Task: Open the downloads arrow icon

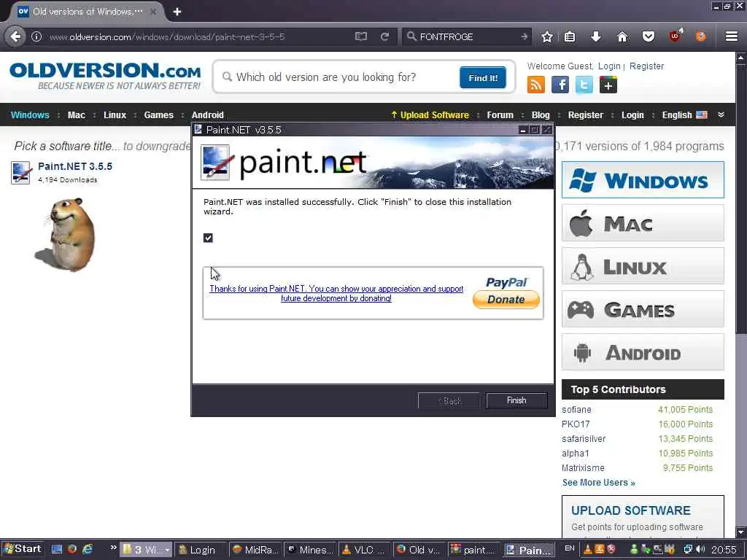Action: (595, 36)
